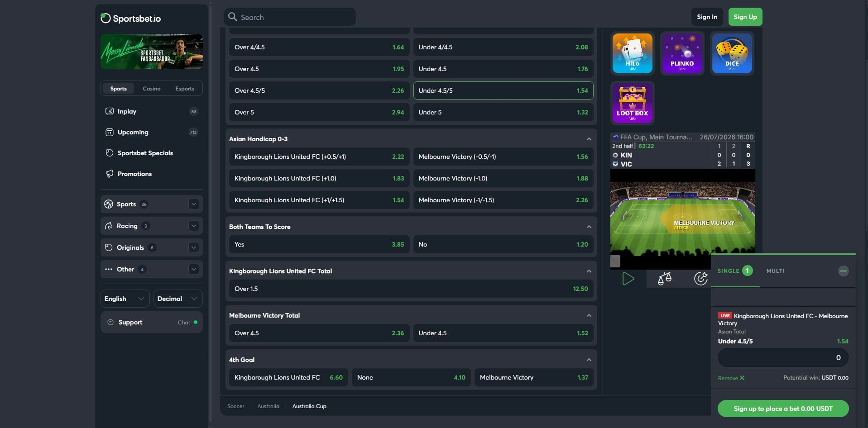This screenshot has height=428, width=868.
Task: Click Sign up to place a bet
Action: tap(783, 409)
